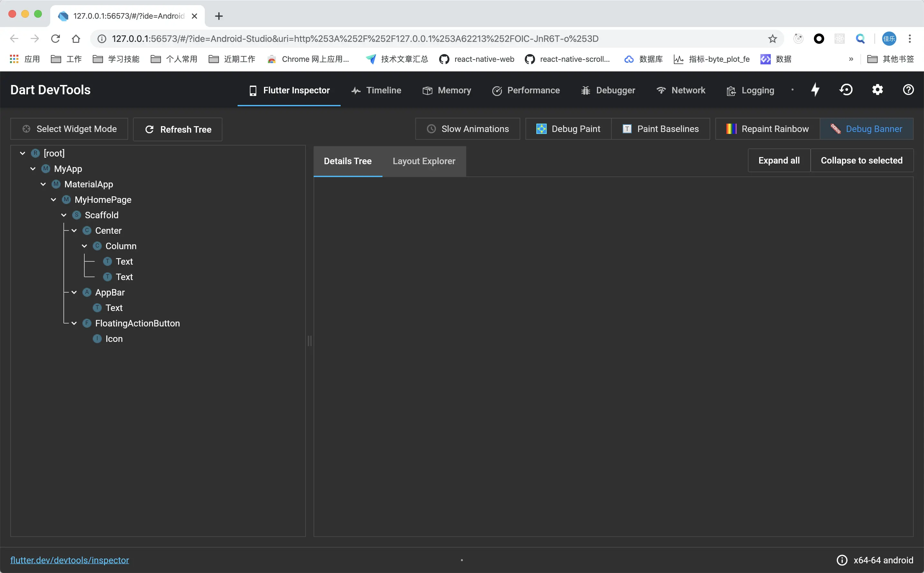924x573 pixels.
Task: Click the FloatingActionButton F widget icon
Action: pyautogui.click(x=87, y=323)
